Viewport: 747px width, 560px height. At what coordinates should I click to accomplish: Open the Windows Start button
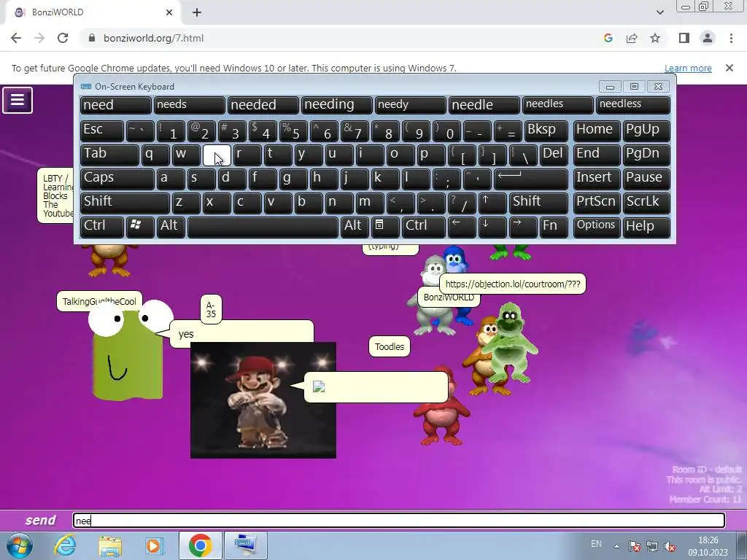[x=20, y=545]
